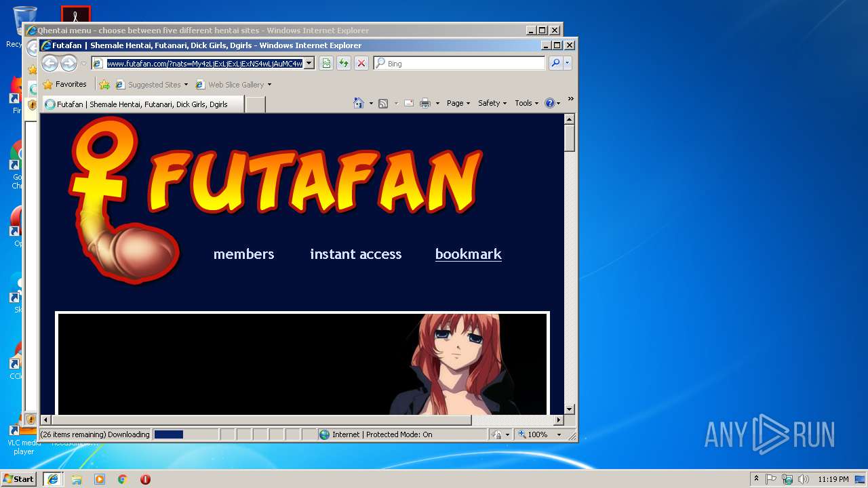Click the volume speaker tray icon
The image size is (868, 488).
point(804,479)
